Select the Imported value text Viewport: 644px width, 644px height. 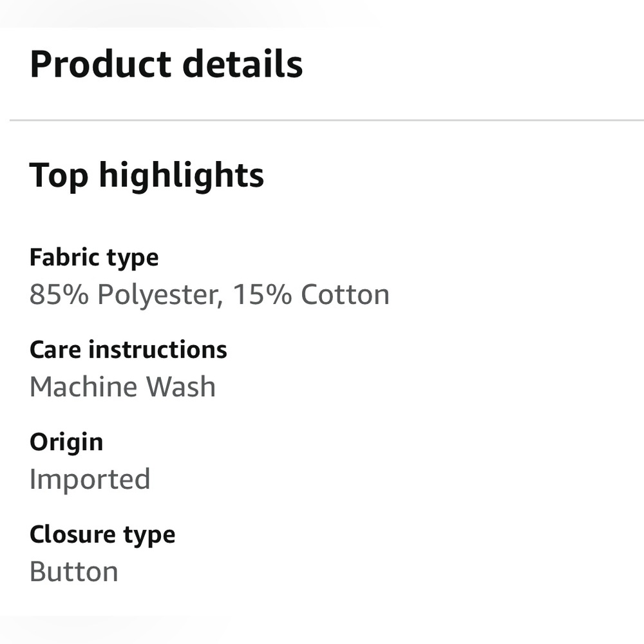(x=90, y=479)
